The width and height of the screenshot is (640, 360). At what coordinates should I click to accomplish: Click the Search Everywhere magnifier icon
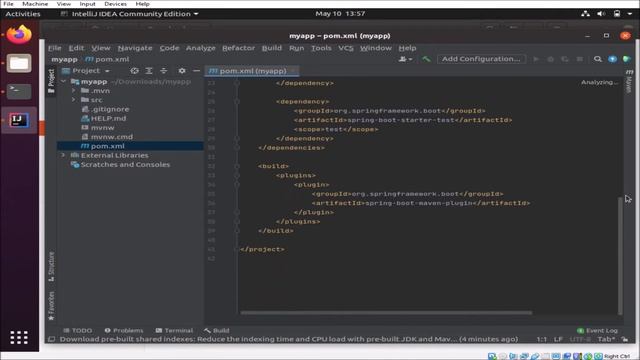(598, 59)
